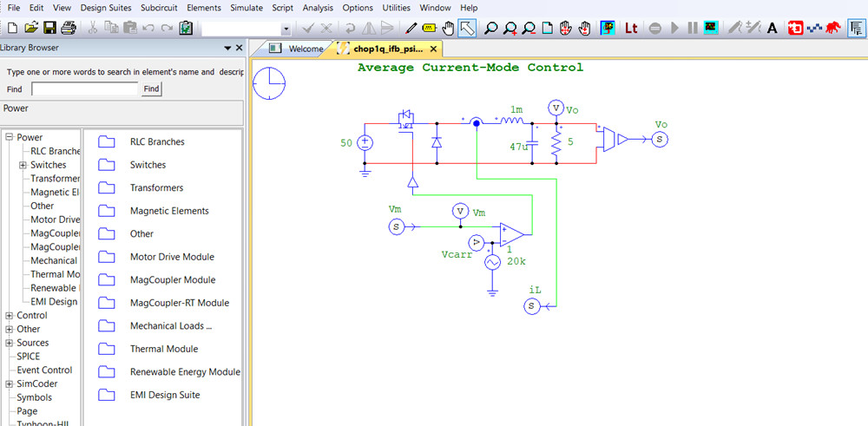Click the Run Simulation play button
Screen dimensions: 868x426
click(674, 29)
